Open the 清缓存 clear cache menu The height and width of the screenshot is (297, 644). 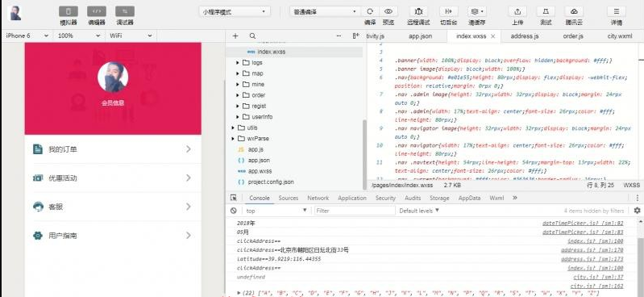(477, 11)
